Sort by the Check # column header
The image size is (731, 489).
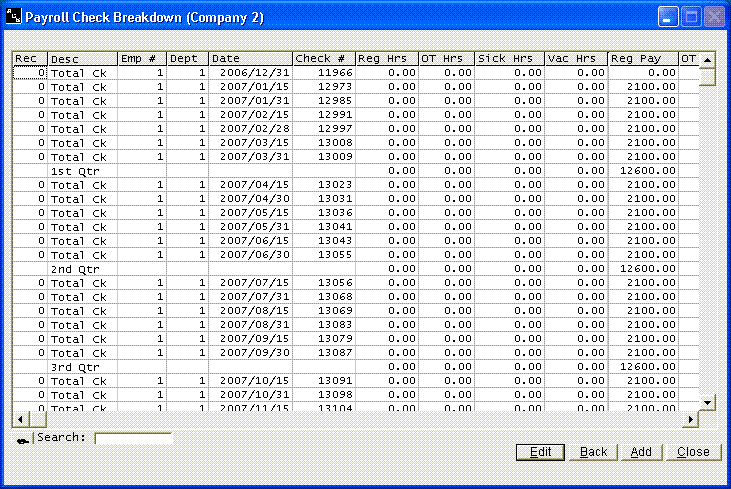pyautogui.click(x=323, y=59)
